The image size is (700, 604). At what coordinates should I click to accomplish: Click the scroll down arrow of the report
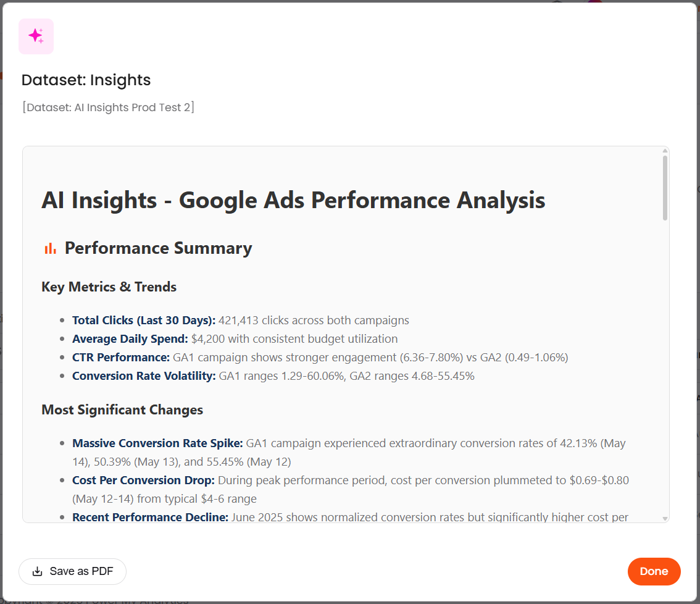(665, 519)
